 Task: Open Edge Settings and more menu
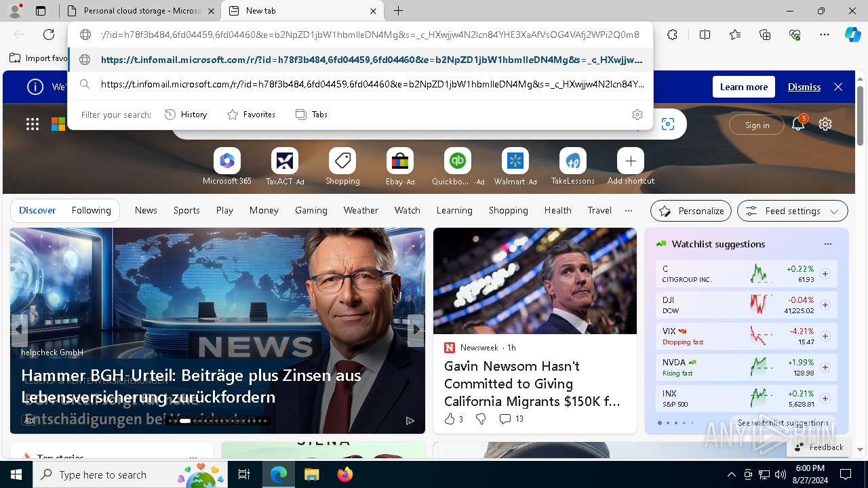825,35
